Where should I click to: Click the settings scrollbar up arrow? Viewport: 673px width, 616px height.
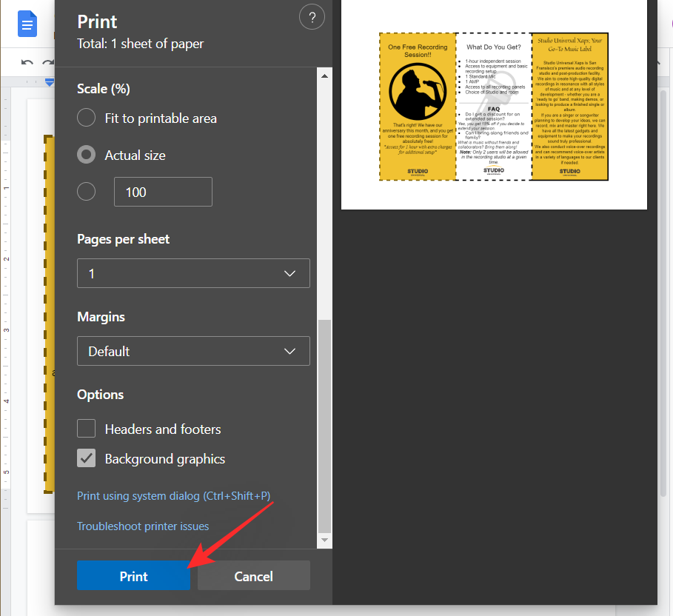(x=324, y=74)
